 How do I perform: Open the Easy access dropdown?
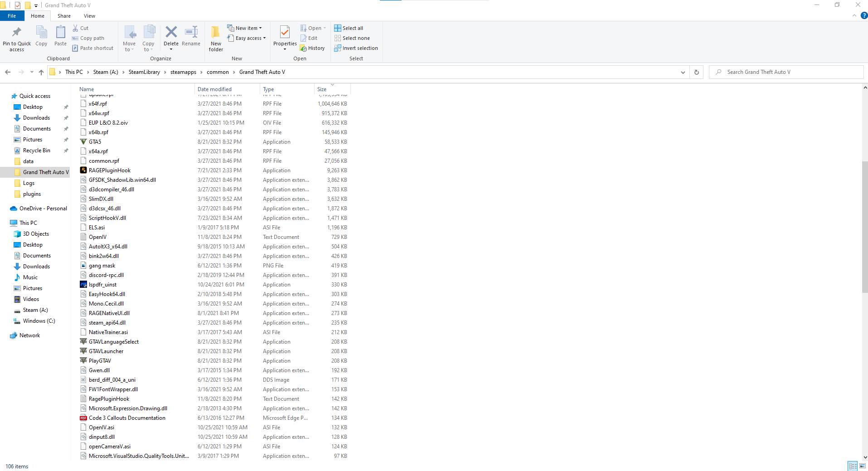coord(247,38)
